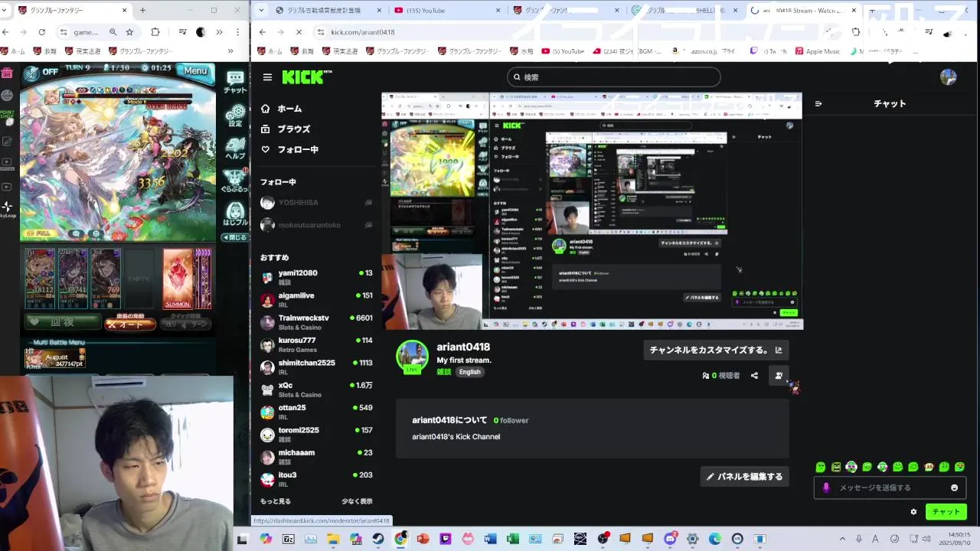Image resolution: width=980 pixels, height=551 pixels.
Task: Click the 雑談 category link
Action: (x=444, y=372)
